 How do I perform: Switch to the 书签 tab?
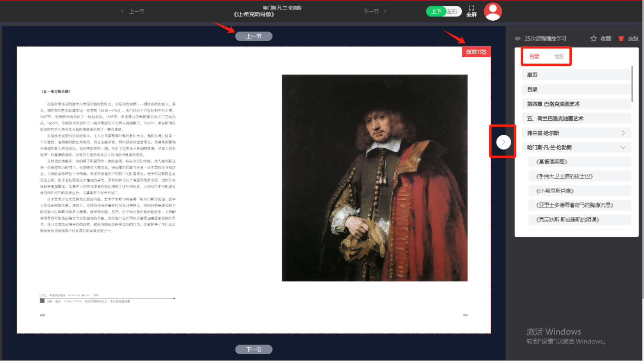click(559, 57)
